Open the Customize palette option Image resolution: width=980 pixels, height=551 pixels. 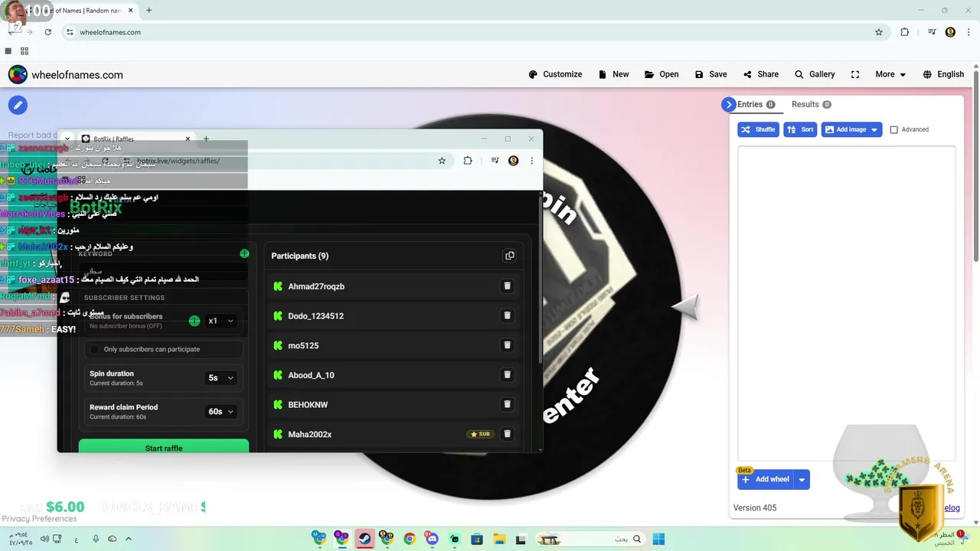tap(555, 74)
